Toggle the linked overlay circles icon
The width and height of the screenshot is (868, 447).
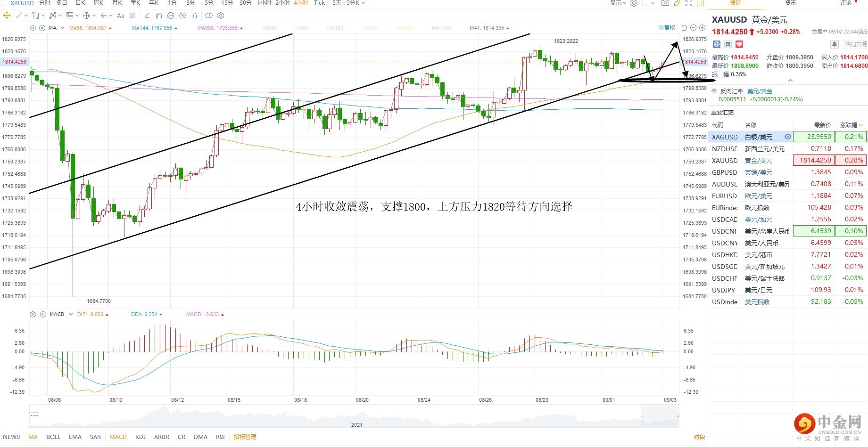(x=208, y=16)
